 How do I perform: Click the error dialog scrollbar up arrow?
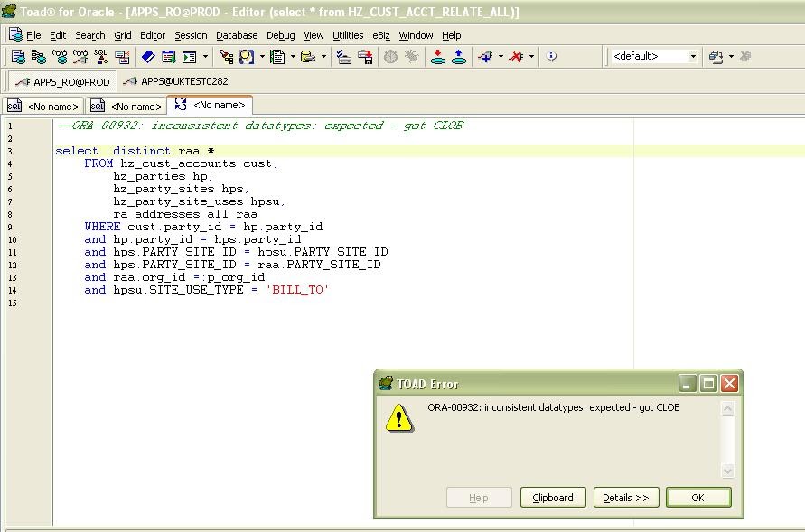(x=727, y=409)
